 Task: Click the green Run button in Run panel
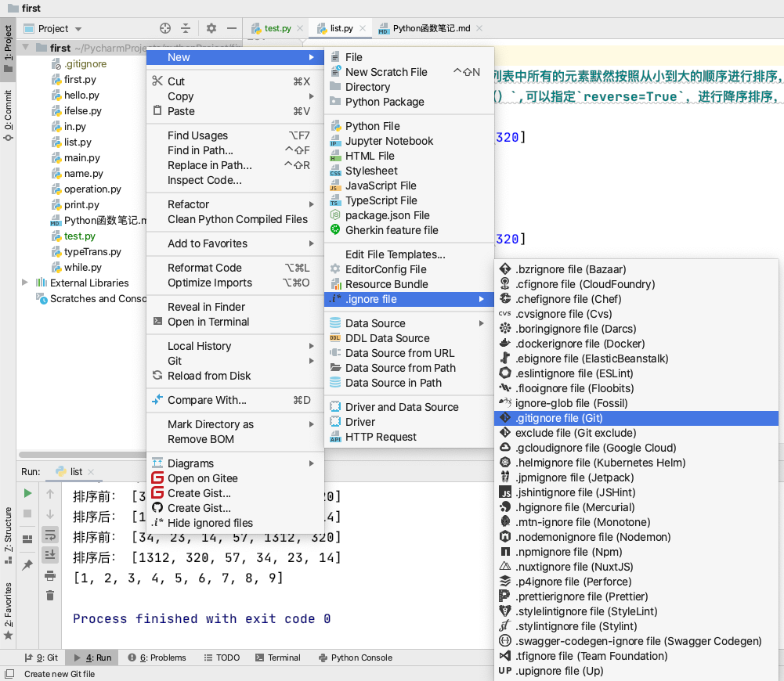click(x=28, y=494)
